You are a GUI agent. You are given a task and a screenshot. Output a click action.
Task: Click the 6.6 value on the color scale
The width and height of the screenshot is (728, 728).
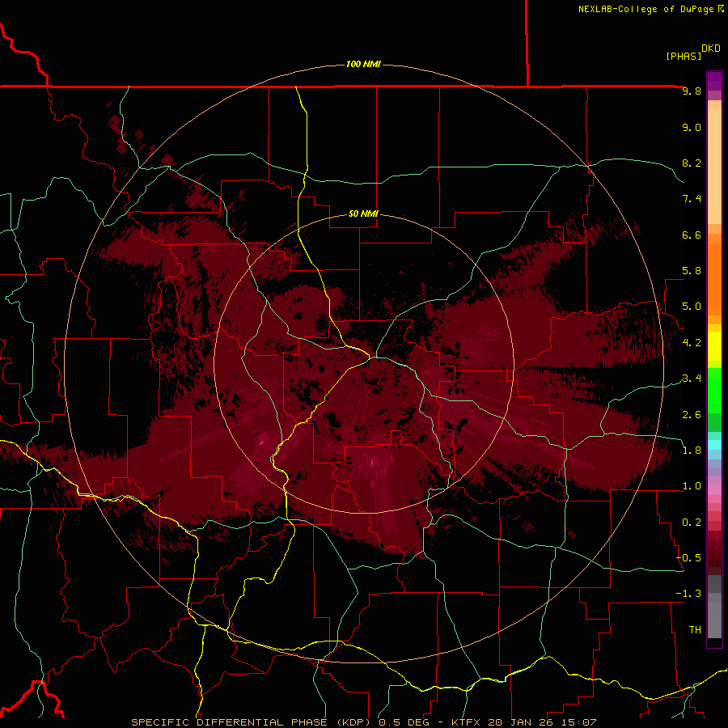pyautogui.click(x=692, y=235)
